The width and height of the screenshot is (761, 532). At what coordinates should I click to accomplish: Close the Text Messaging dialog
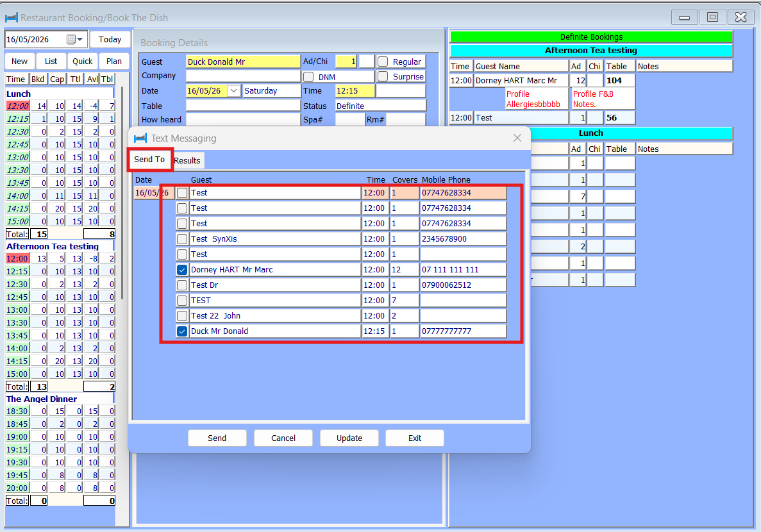coord(517,138)
